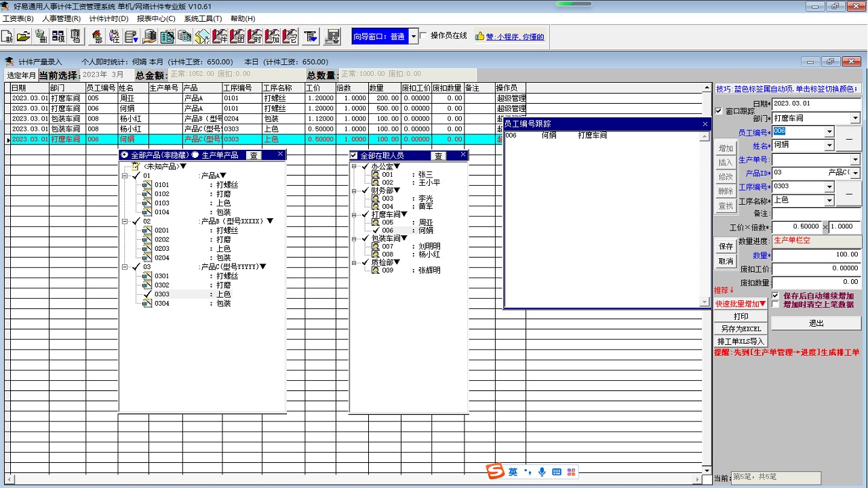Toggle the 操作员在线 checkbox
This screenshot has height=488, width=868.
(x=424, y=36)
